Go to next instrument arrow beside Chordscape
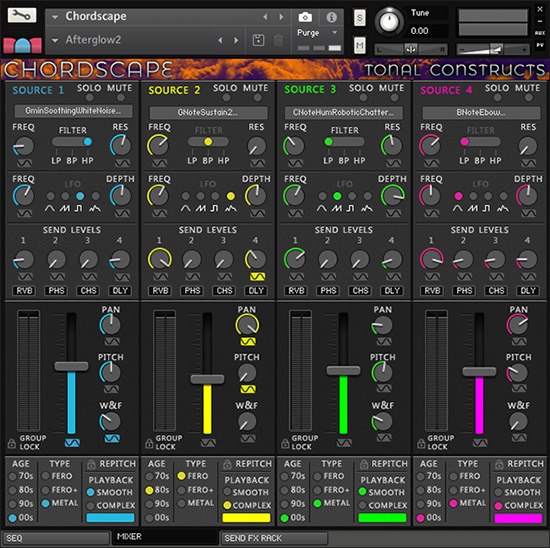The height and width of the screenshot is (548, 550). click(281, 16)
